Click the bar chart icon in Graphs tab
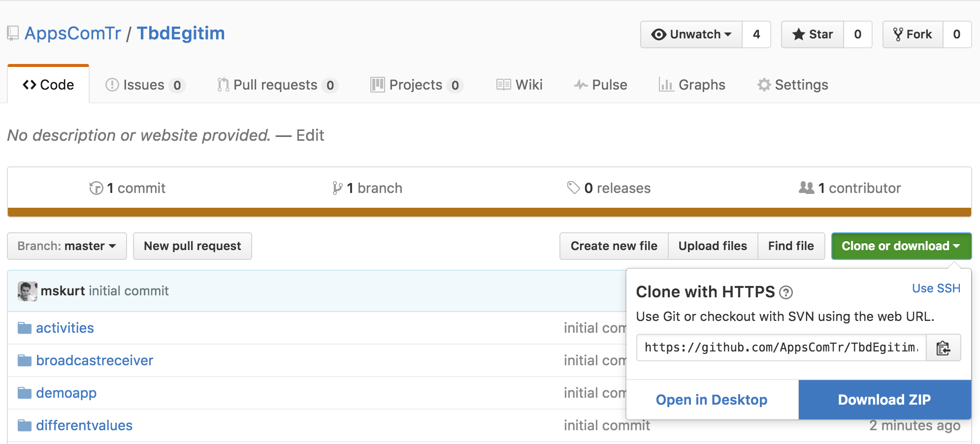 [666, 85]
